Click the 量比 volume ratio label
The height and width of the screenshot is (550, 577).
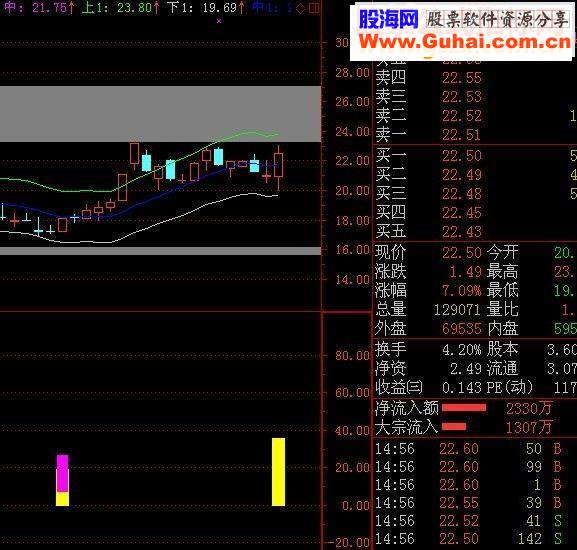[x=503, y=309]
